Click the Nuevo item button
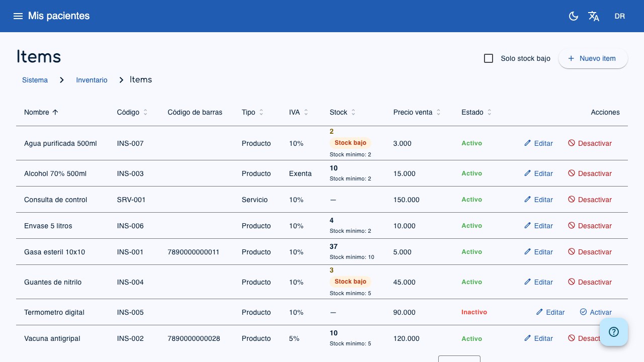The width and height of the screenshot is (644, 362). [593, 58]
